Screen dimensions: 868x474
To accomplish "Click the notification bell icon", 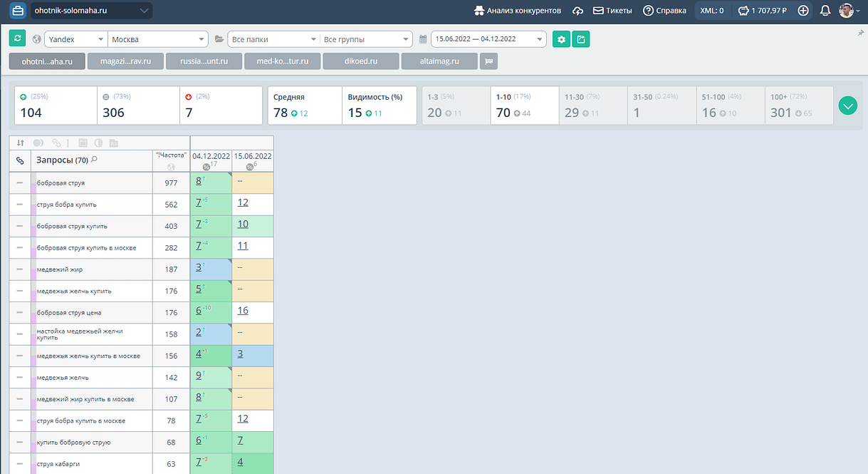I will 825,11.
